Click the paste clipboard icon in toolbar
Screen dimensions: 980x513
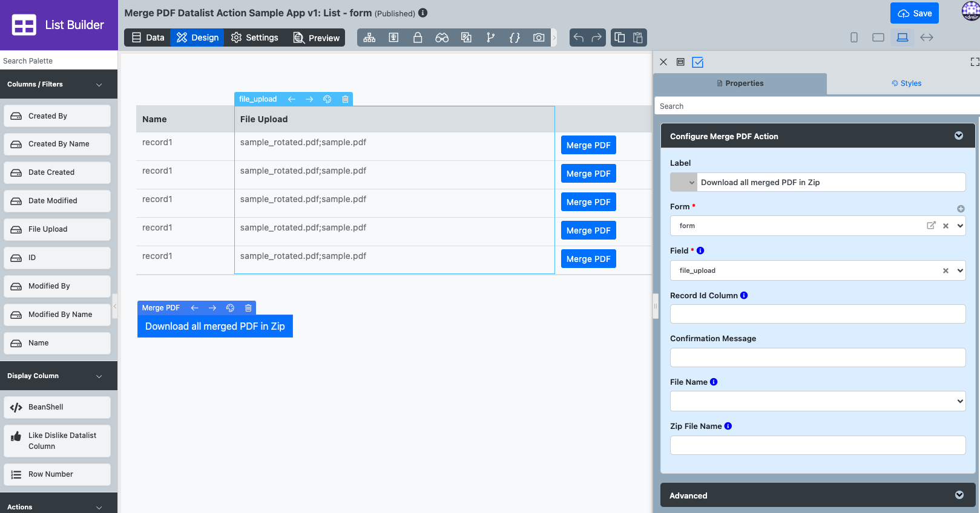coord(638,38)
